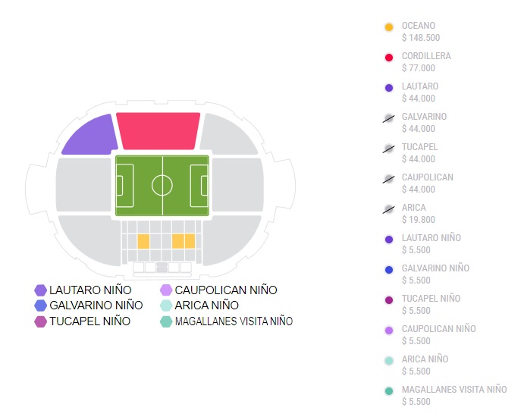
Task: Click the purple Lautaro stadium section
Action: point(90,136)
